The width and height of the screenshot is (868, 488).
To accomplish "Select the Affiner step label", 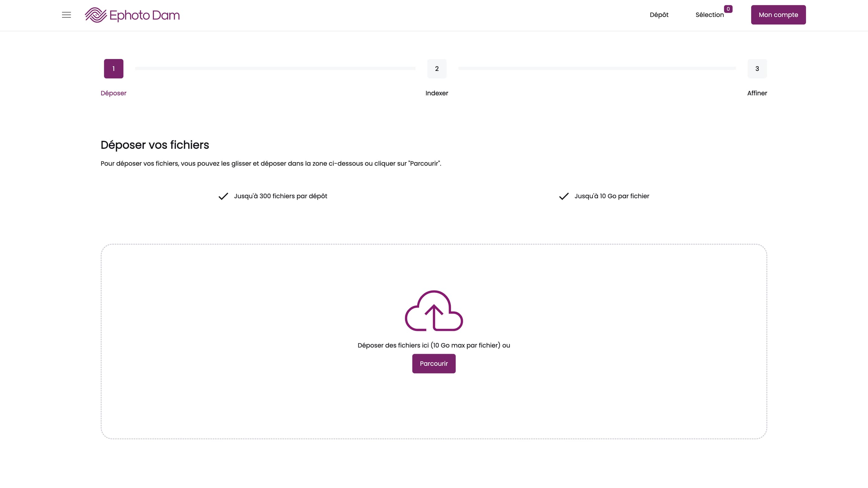I will [757, 93].
